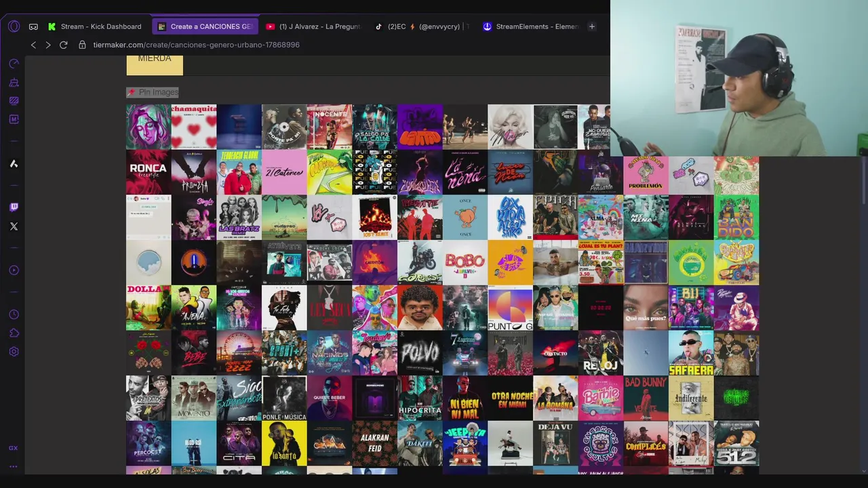
Task: Choose the NI BIEN NI MAL cover
Action: point(465,399)
